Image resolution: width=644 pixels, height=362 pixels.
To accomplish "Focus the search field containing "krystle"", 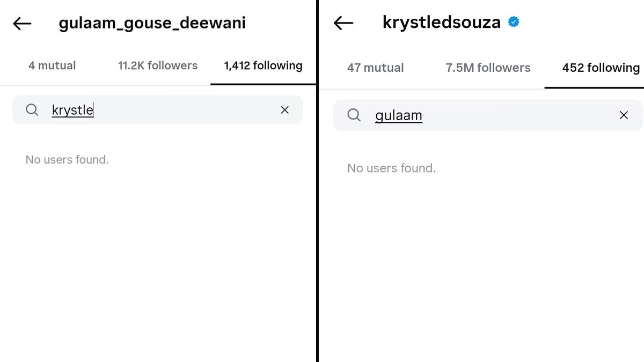I will 161,110.
